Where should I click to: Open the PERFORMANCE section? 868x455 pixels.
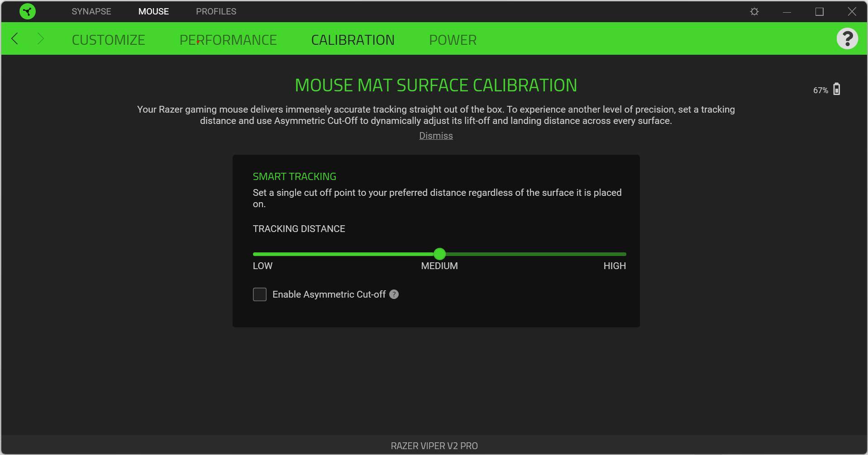pyautogui.click(x=228, y=40)
